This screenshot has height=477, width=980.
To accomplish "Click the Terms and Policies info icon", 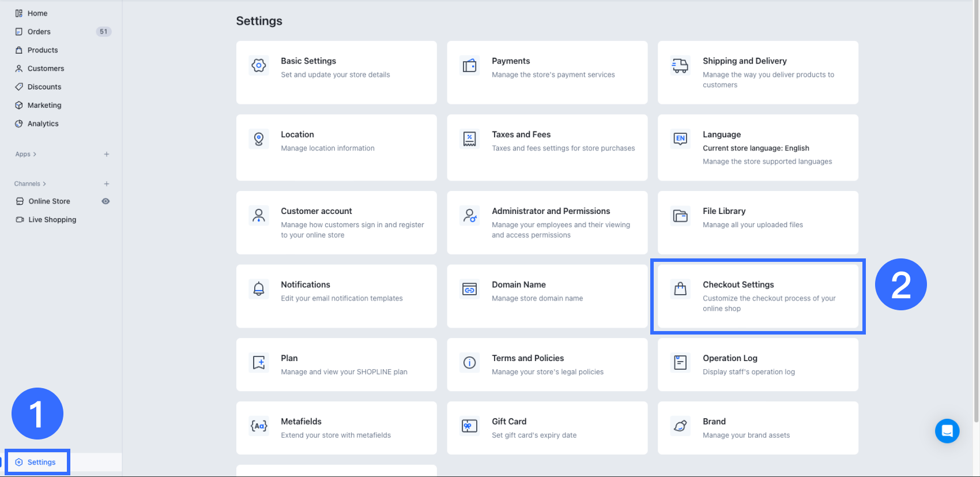I will pos(470,363).
